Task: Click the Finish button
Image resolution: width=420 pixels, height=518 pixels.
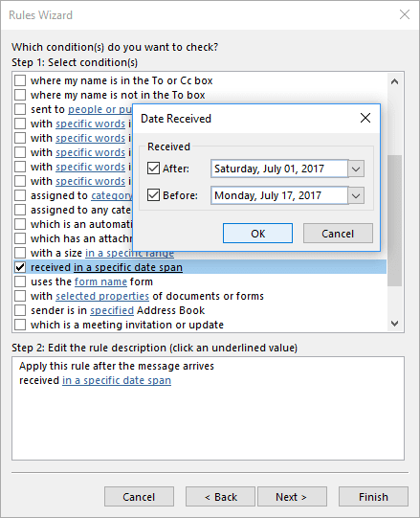Action: pos(373,497)
